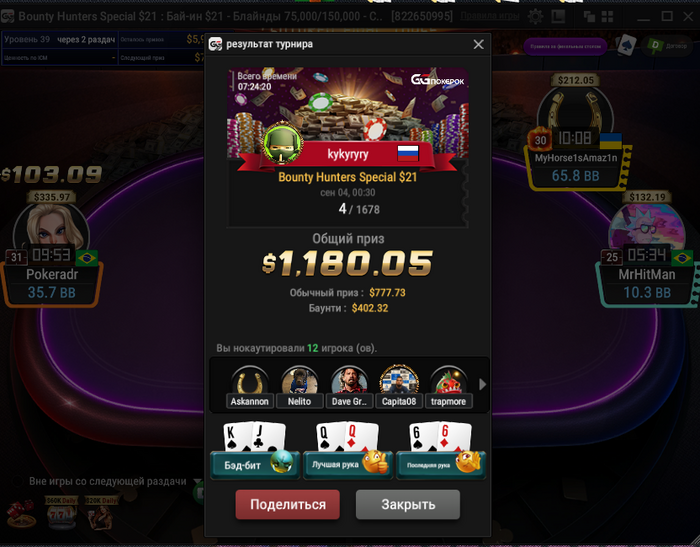Close the tournament result dialog with X
This screenshot has height=547, width=700.
(478, 44)
